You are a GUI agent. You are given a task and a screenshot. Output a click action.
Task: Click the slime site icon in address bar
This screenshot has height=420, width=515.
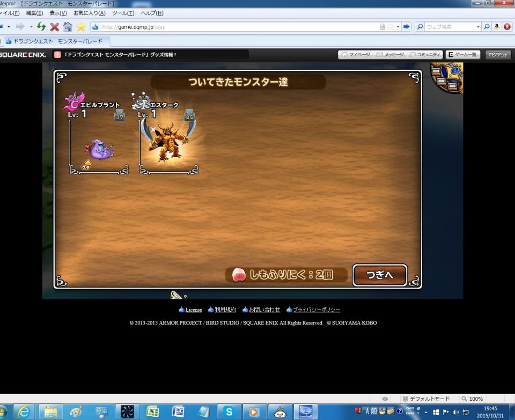click(x=95, y=27)
